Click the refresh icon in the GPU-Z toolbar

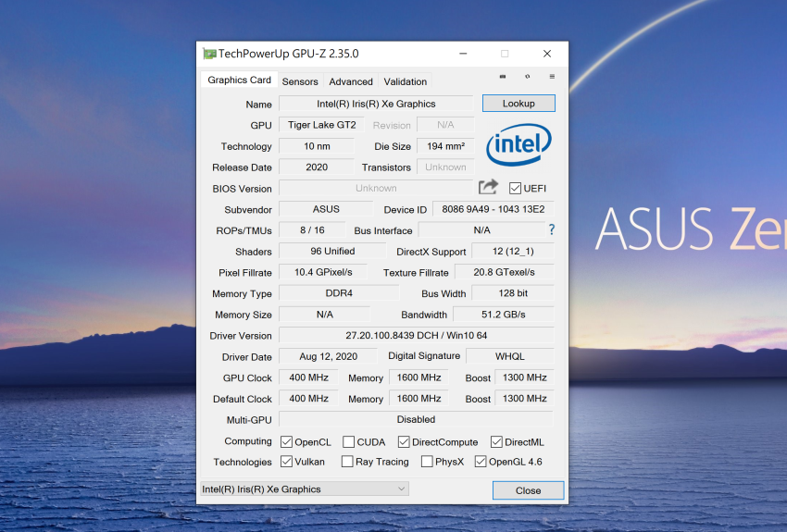(x=527, y=77)
